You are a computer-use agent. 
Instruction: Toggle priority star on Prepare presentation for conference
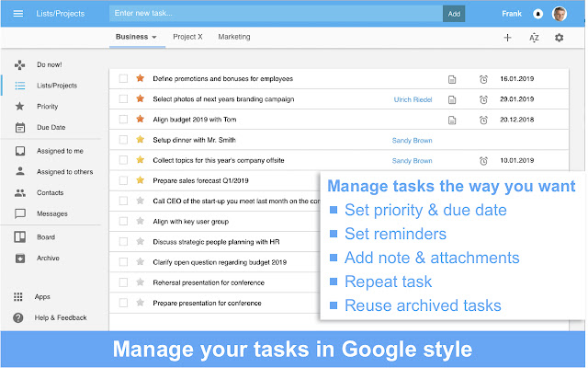(x=141, y=303)
